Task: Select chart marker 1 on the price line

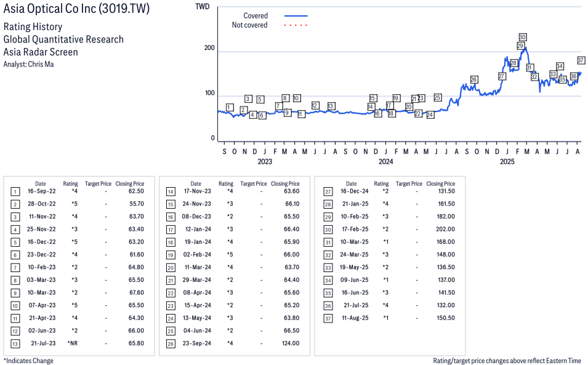Action: (230, 108)
